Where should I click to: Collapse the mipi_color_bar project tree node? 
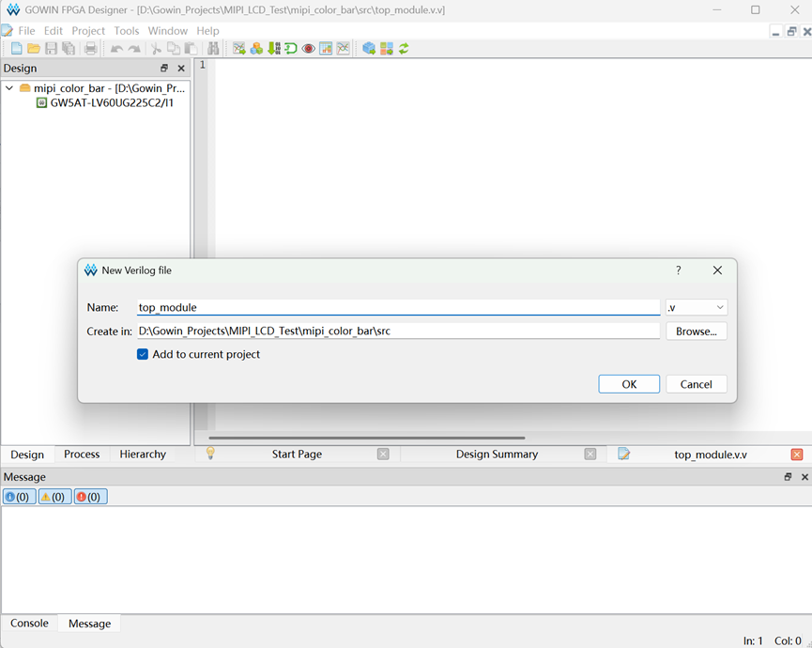[9, 88]
